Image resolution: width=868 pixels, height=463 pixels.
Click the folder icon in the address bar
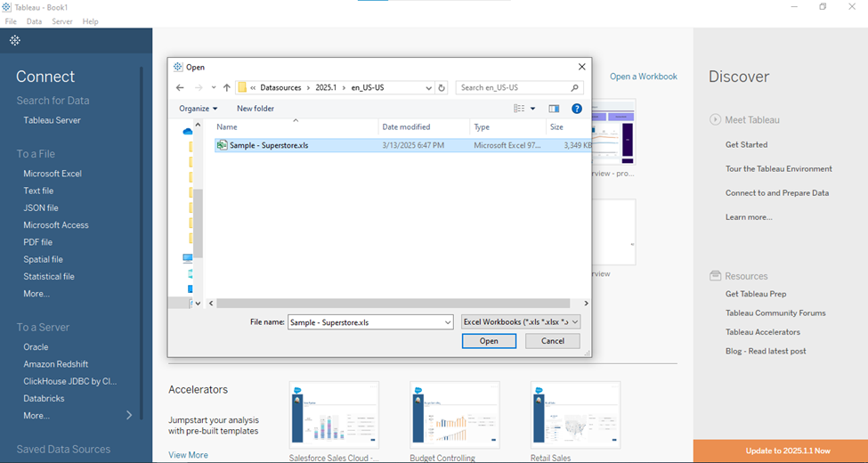click(242, 87)
